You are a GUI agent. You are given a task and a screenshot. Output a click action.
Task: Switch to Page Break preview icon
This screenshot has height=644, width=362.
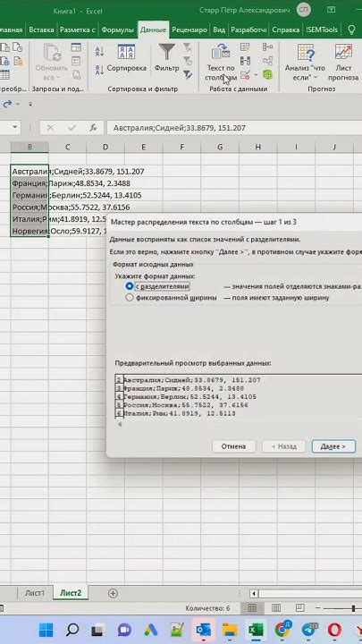[300, 608]
